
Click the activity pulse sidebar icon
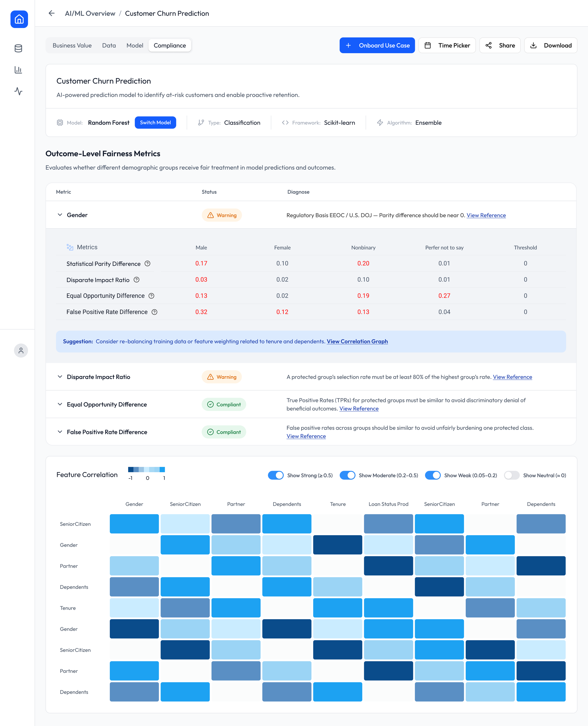18,91
